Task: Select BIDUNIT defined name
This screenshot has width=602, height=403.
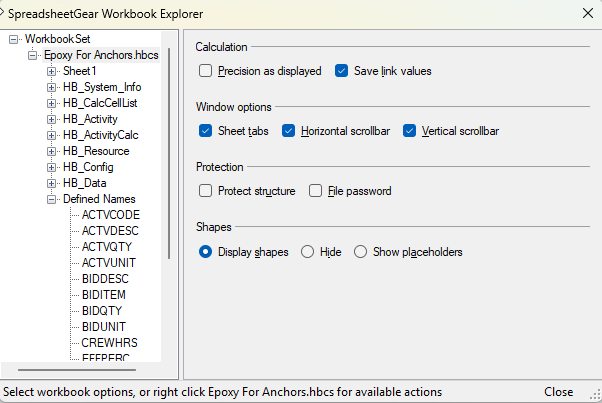Action: click(104, 327)
